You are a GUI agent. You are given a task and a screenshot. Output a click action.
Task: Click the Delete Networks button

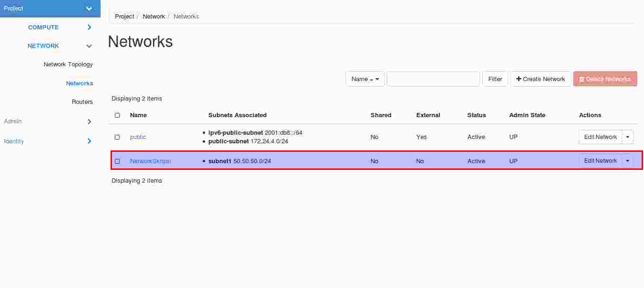[x=605, y=79]
